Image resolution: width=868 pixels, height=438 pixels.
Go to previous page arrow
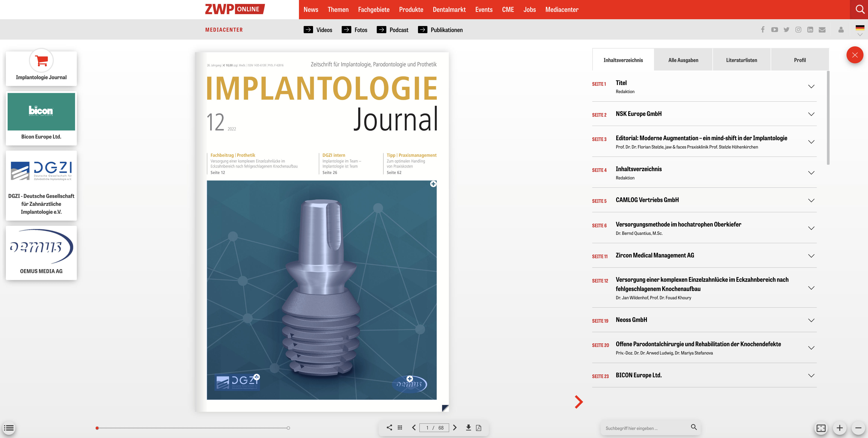(414, 428)
